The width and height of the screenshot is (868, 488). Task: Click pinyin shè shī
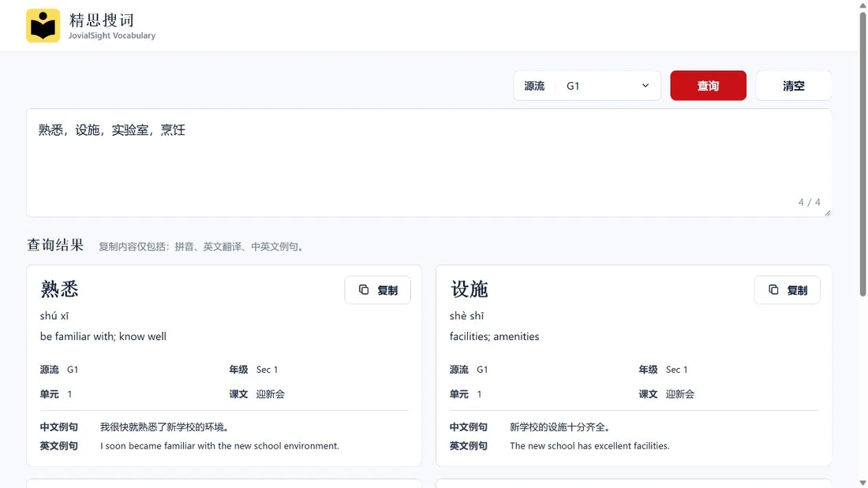pyautogui.click(x=466, y=316)
